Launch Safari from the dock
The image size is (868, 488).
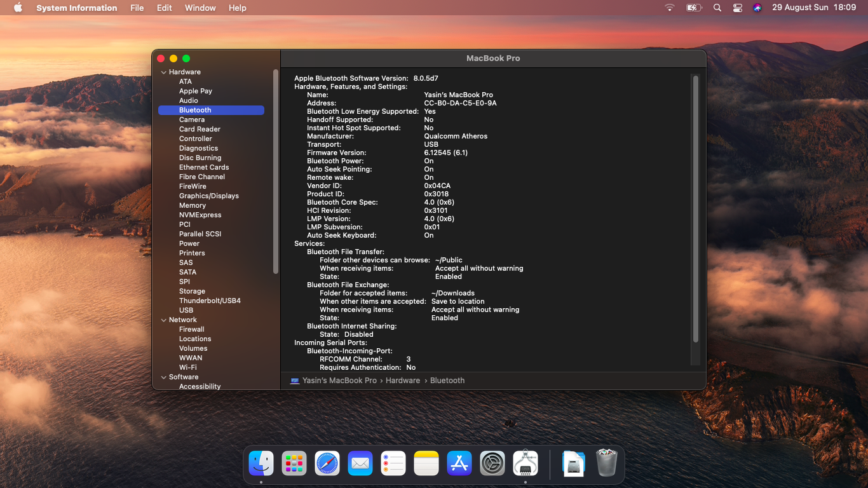click(327, 464)
